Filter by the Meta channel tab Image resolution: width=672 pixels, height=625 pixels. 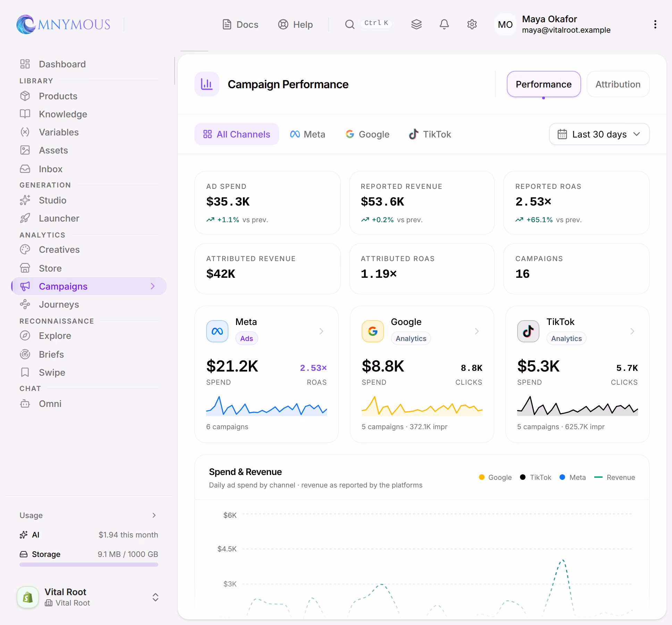click(308, 134)
